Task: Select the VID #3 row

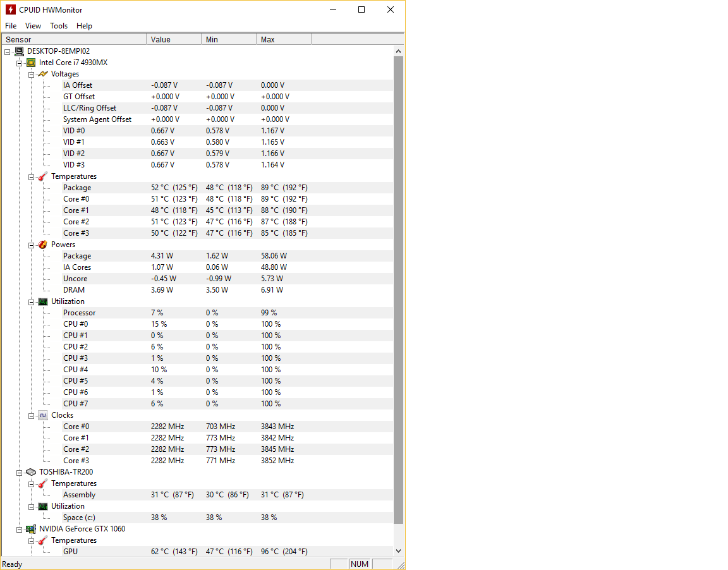Action: pyautogui.click(x=227, y=165)
